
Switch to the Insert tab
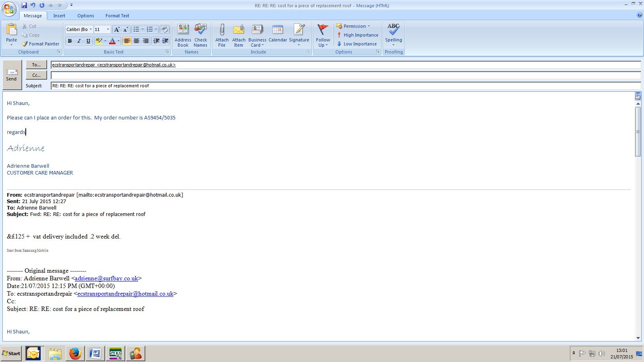click(59, 16)
